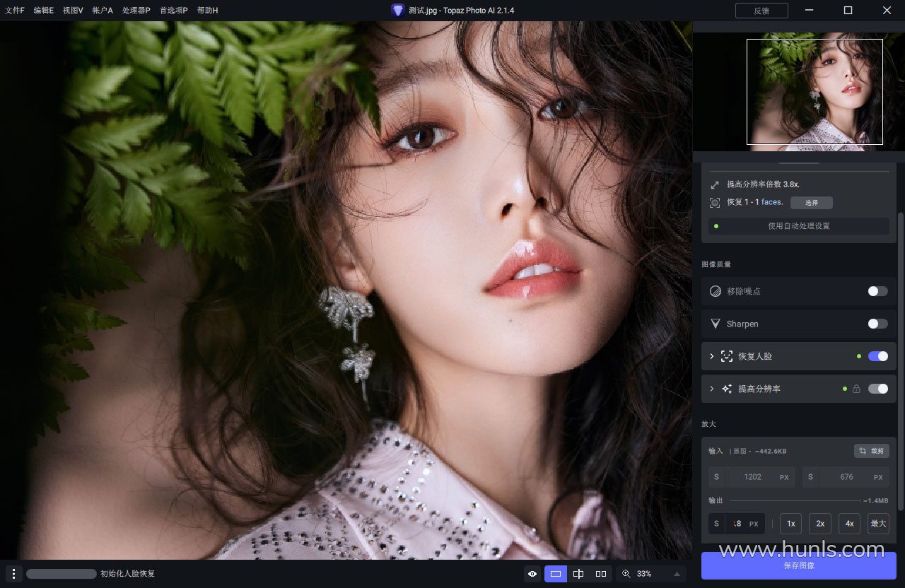Click the Topaz Photo AI logo in title bar

click(x=398, y=10)
